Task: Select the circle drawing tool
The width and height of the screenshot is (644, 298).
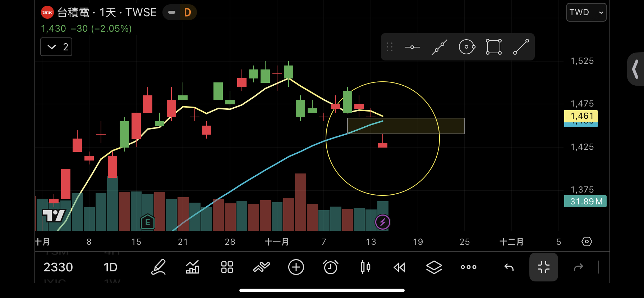Action: 467,47
